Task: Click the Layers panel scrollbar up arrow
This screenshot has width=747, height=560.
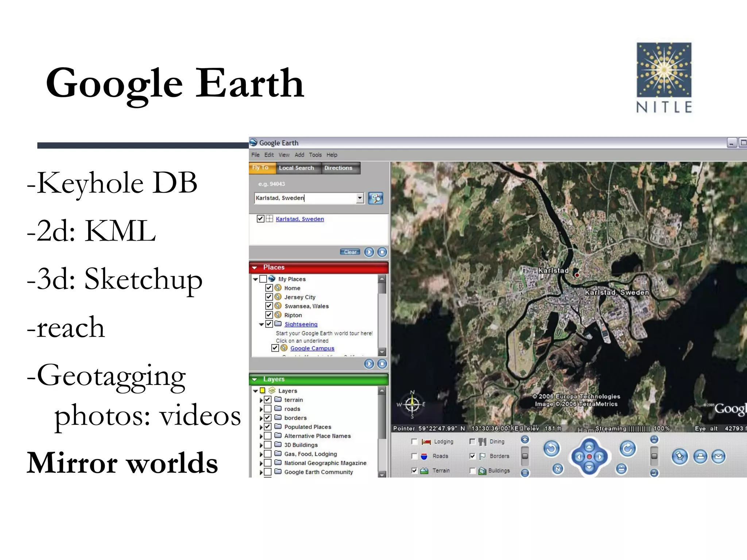Action: point(382,391)
